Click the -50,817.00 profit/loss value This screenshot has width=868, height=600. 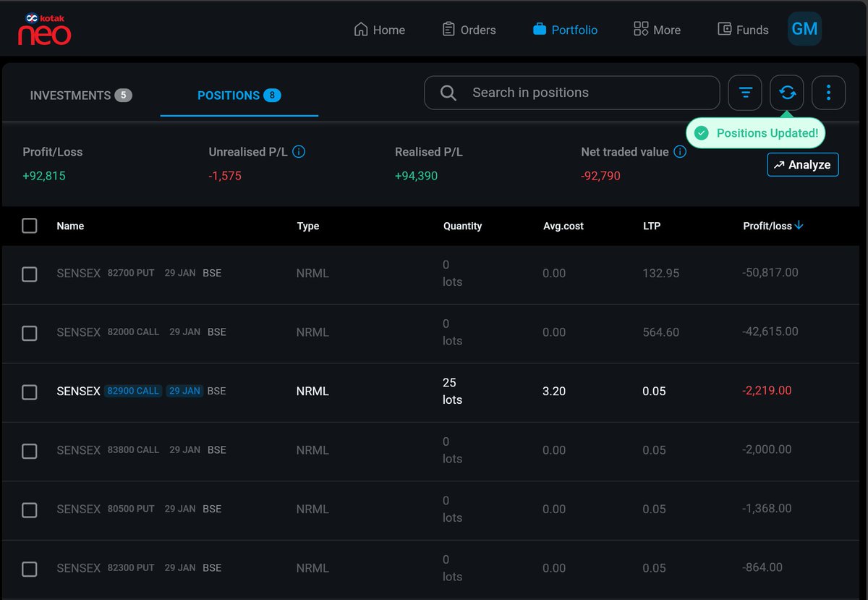(770, 273)
